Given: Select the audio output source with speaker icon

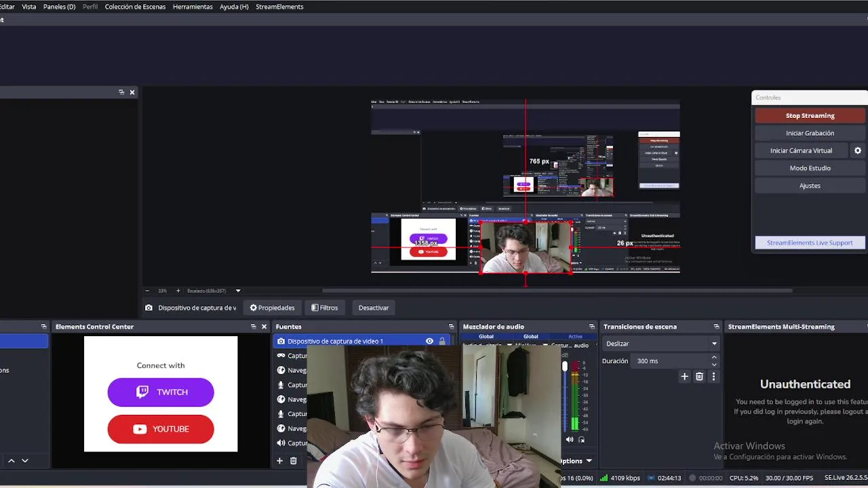Looking at the screenshot, I should coord(281,443).
